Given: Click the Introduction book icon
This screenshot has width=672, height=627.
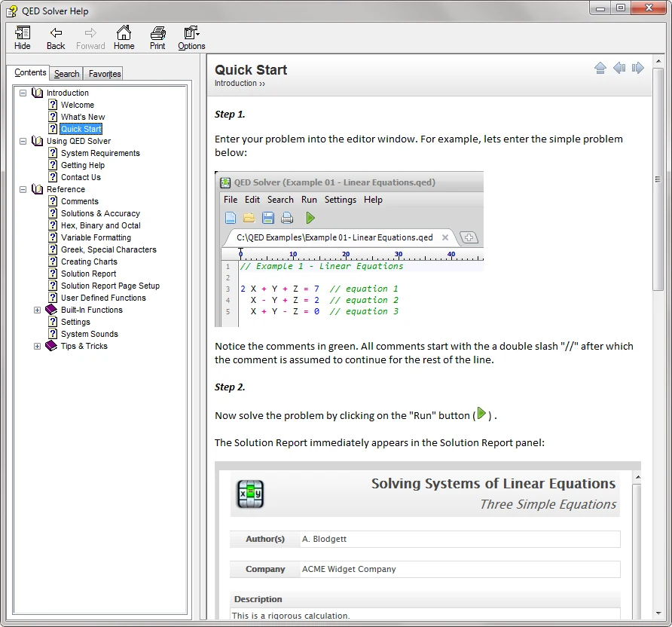Looking at the screenshot, I should point(38,93).
